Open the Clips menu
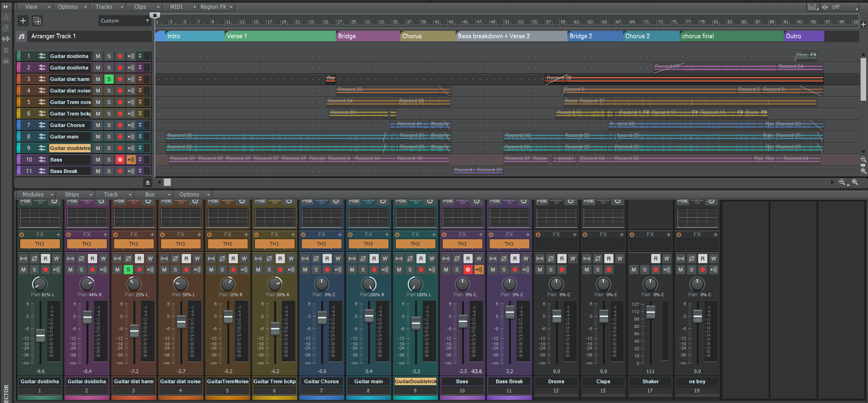868x403 pixels. tap(145, 7)
